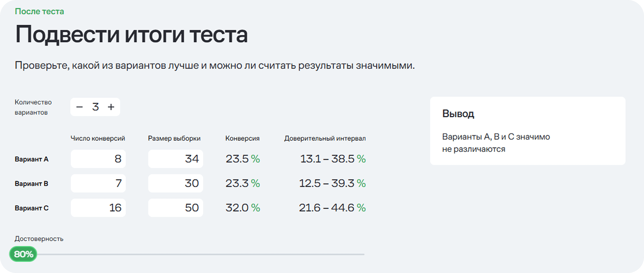Click the "Размер выборки" column header
Viewport: 644px width, 273px height.
click(174, 138)
